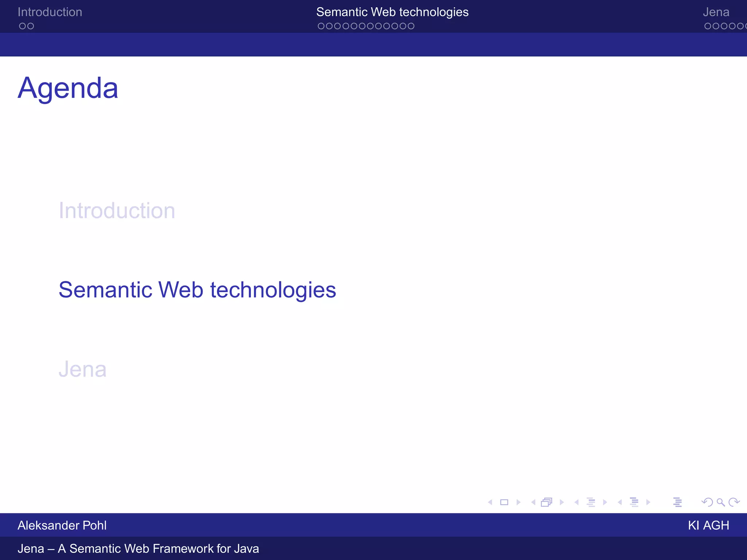Go to previous frame arrow
747x560 pixels.
pyautogui.click(x=533, y=502)
